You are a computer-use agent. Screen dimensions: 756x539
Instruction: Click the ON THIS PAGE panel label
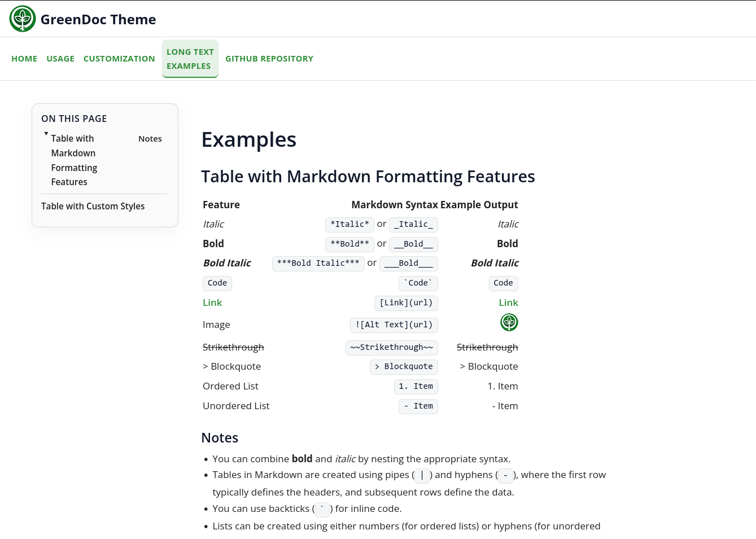point(74,119)
